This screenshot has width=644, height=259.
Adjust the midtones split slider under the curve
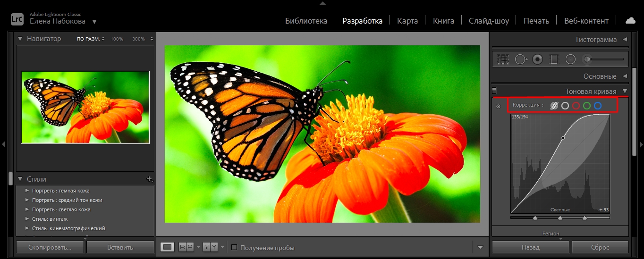[x=560, y=218]
